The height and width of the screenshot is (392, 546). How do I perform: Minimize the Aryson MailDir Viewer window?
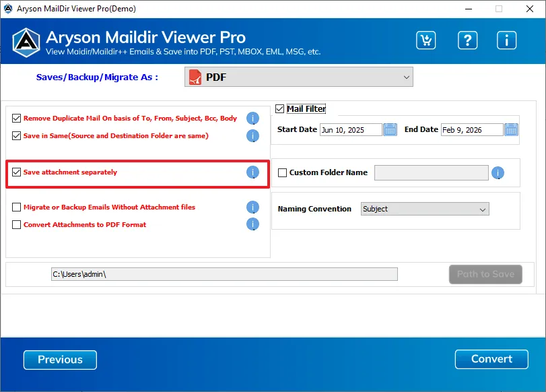[x=469, y=9]
